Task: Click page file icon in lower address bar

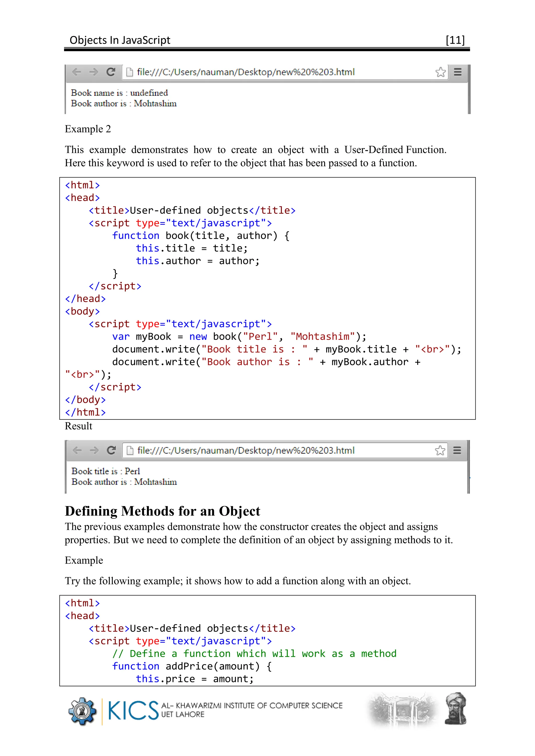Action: tap(130, 450)
